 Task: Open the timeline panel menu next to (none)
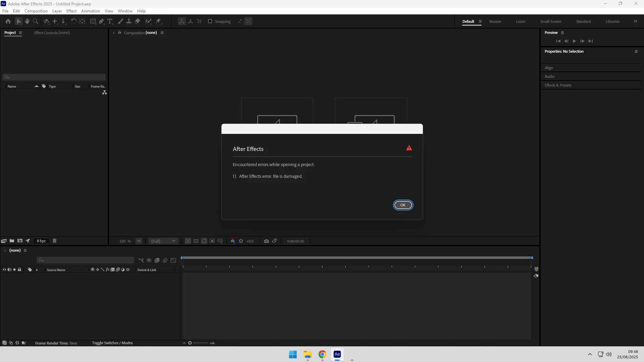tap(25, 251)
